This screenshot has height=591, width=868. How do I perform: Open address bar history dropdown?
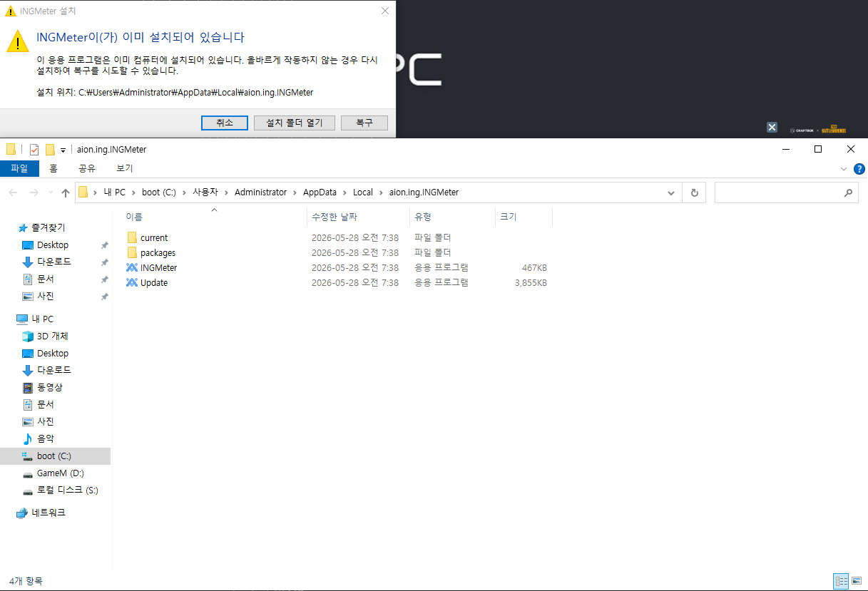tap(670, 192)
